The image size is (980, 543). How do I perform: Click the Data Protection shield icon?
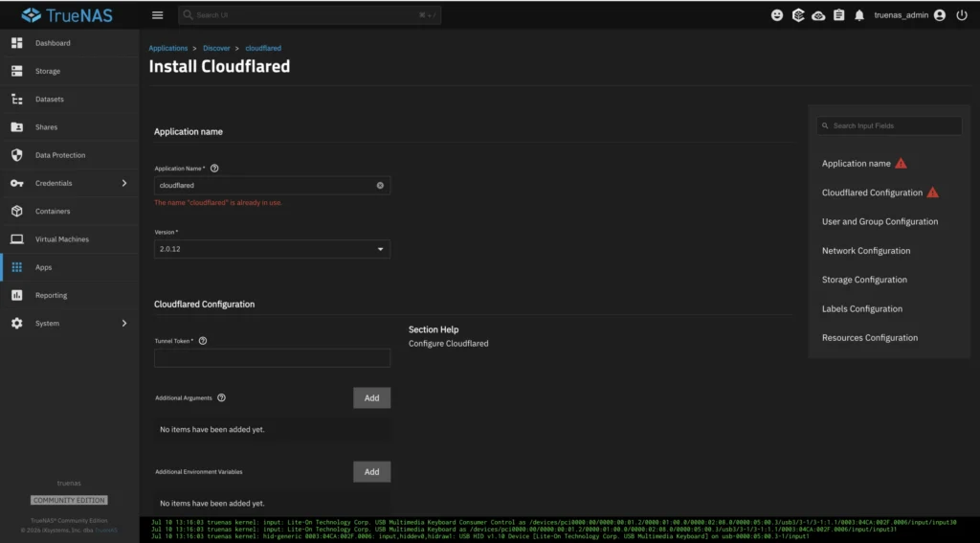(17, 154)
